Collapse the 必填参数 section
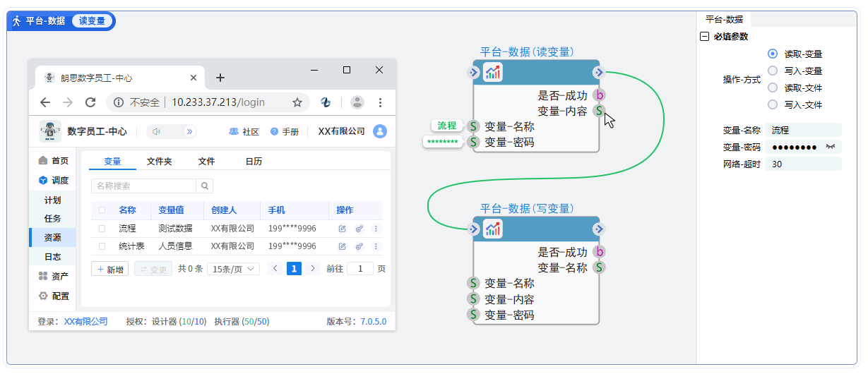Viewport: 868px width, 374px height. pyautogui.click(x=704, y=37)
